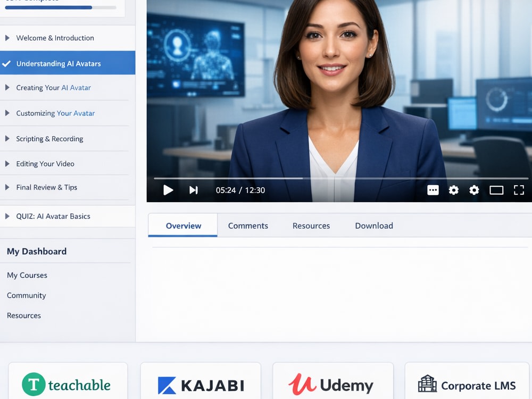Expand Scripting & Recording arrow
Viewport: 532px width, 399px height.
[x=7, y=138]
